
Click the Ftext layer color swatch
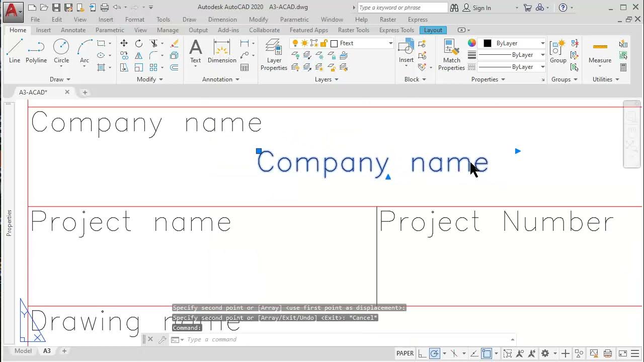(334, 43)
